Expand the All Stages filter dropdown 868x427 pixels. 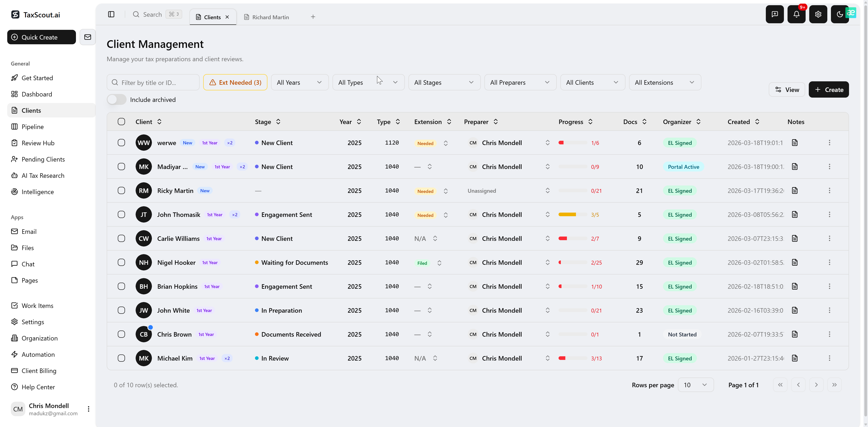(x=444, y=82)
